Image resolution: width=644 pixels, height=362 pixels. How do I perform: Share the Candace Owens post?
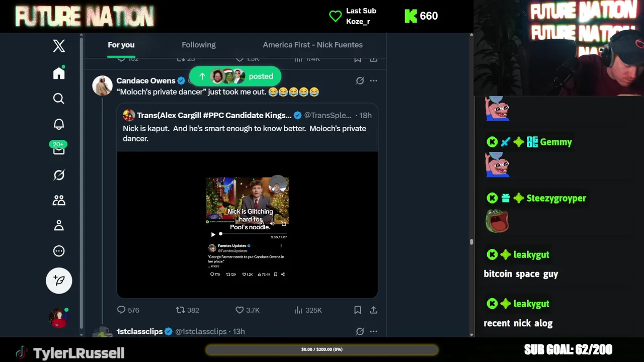pos(373,310)
